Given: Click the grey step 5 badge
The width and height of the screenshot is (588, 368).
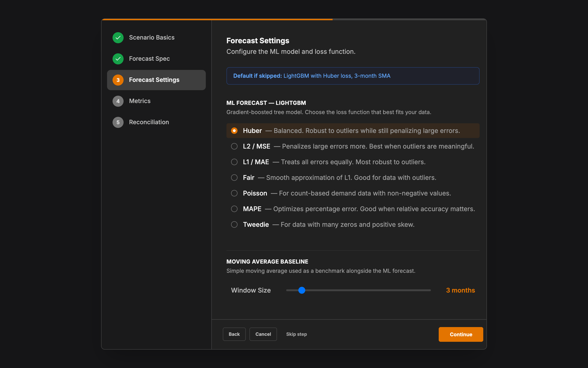Looking at the screenshot, I should point(118,122).
